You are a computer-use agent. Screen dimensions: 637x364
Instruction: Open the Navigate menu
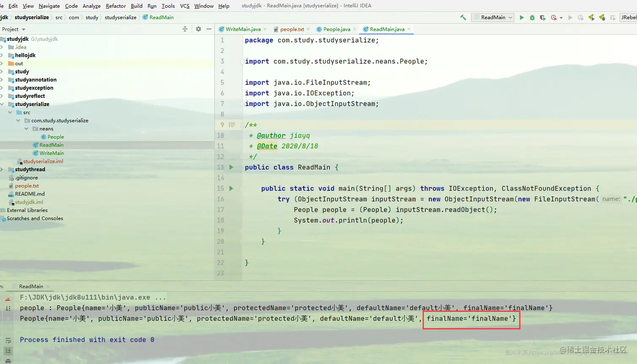pyautogui.click(x=49, y=6)
